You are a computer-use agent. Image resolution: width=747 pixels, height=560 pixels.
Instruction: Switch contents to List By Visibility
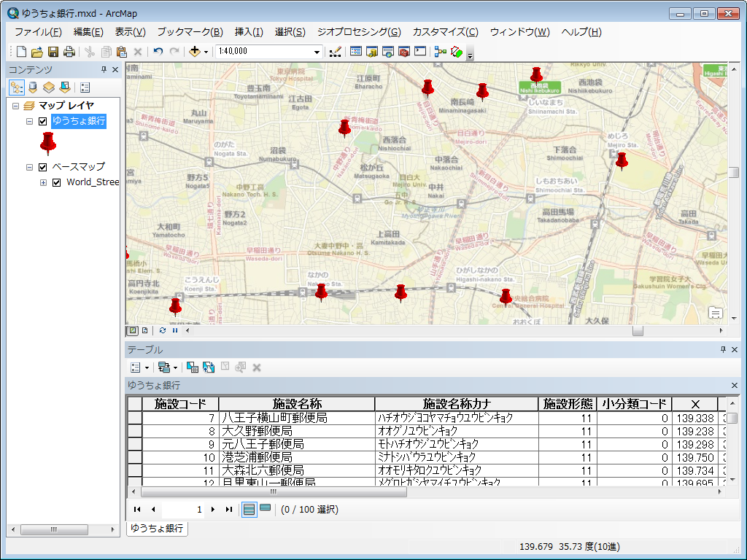49,87
